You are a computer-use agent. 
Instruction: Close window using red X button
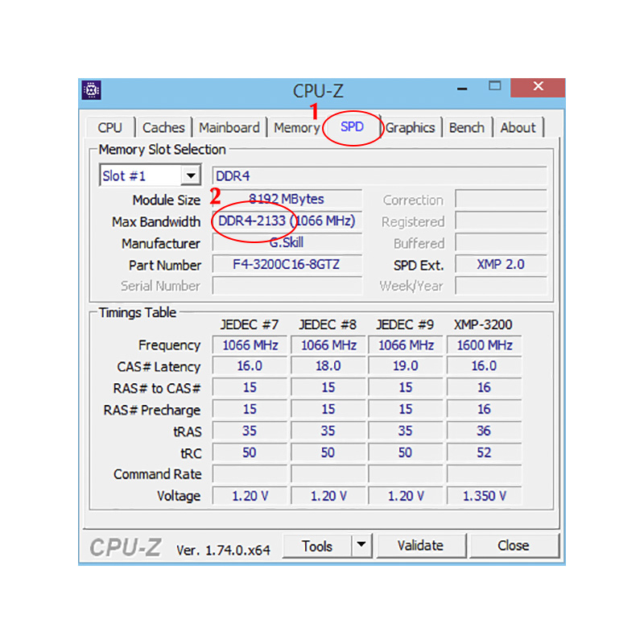538,87
